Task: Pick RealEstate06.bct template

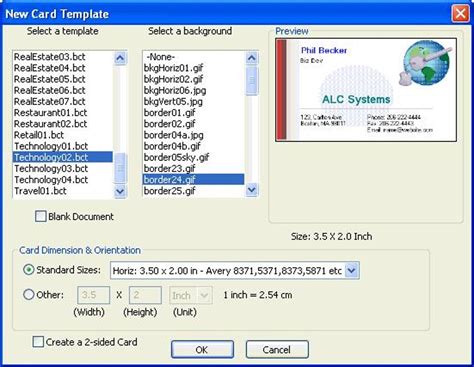Action: (63, 90)
